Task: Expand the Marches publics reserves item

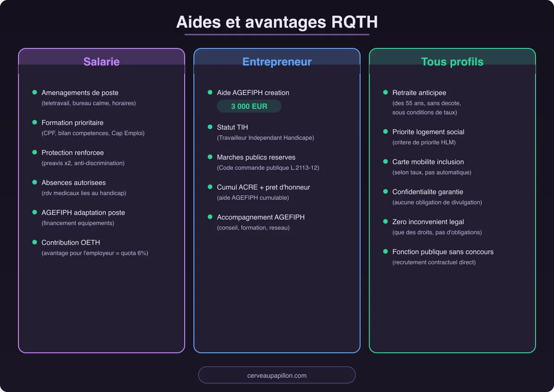Action: tap(256, 157)
